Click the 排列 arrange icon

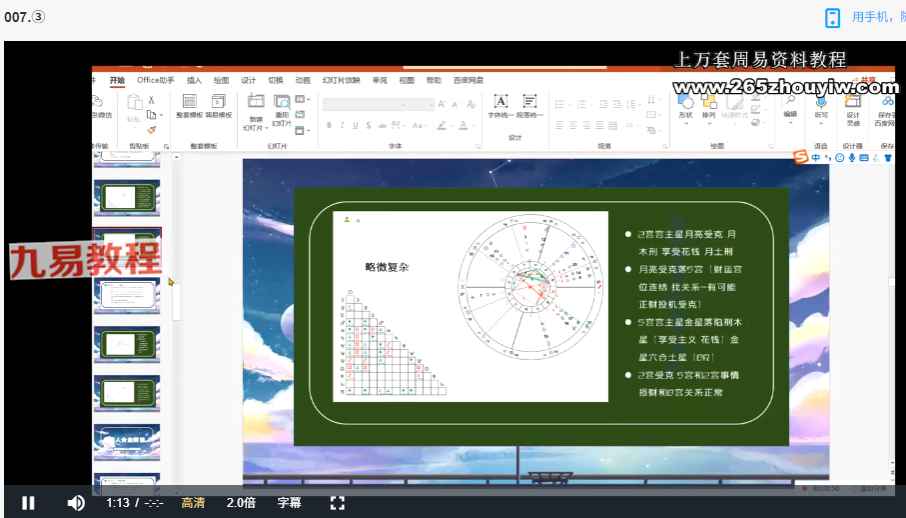pos(709,106)
